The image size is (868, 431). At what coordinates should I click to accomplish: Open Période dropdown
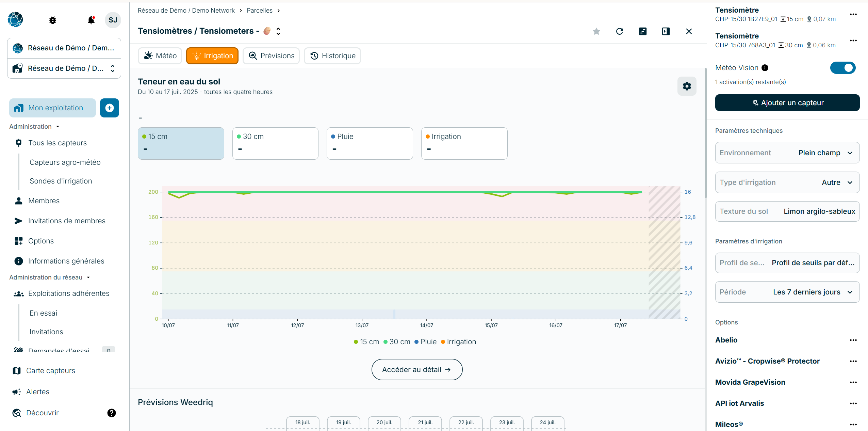pyautogui.click(x=787, y=292)
